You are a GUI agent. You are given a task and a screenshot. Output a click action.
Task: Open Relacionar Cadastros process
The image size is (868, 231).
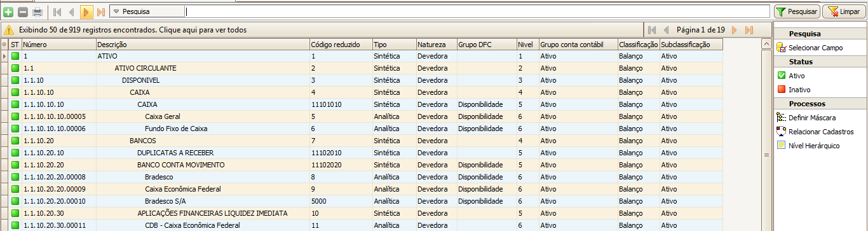[x=815, y=132]
